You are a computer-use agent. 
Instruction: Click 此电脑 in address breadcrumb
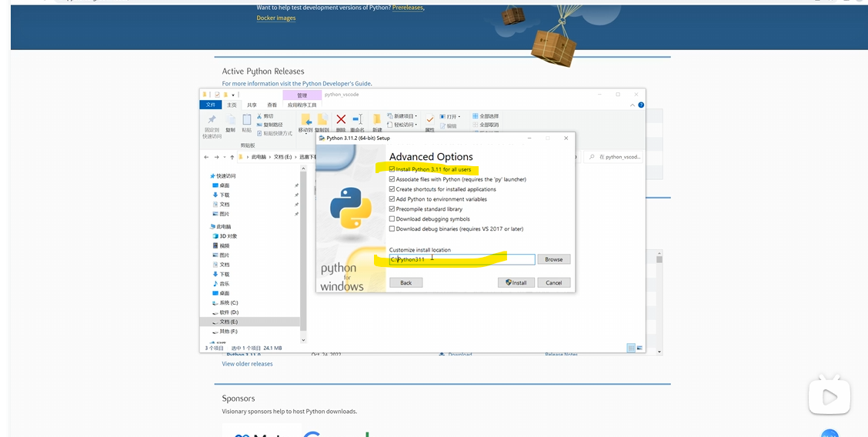point(258,157)
